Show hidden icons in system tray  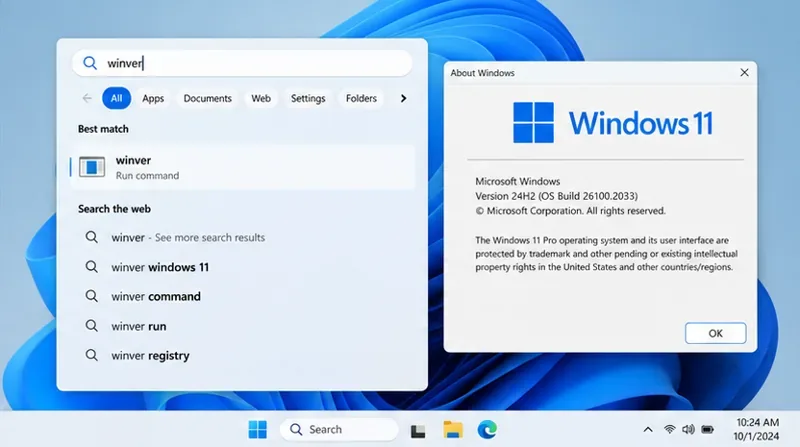(647, 430)
